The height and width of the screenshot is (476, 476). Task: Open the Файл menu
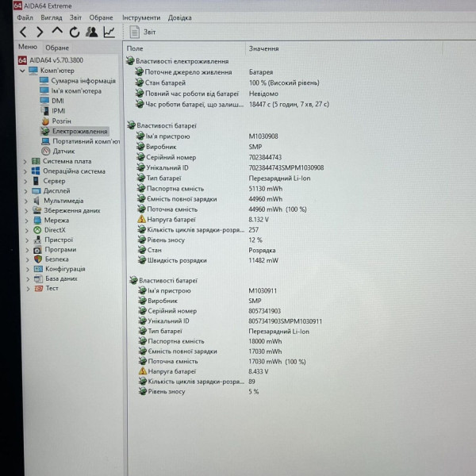click(x=25, y=17)
